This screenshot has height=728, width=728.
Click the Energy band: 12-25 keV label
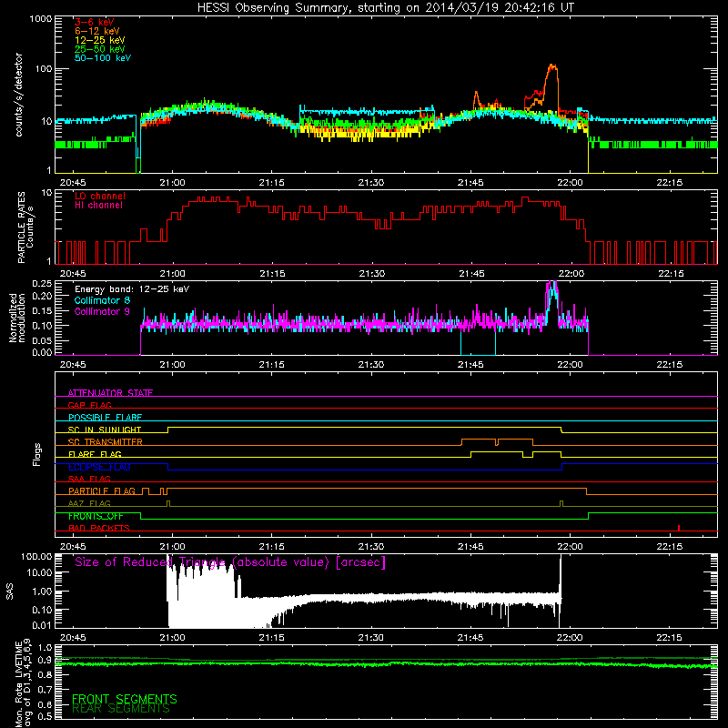(132, 289)
